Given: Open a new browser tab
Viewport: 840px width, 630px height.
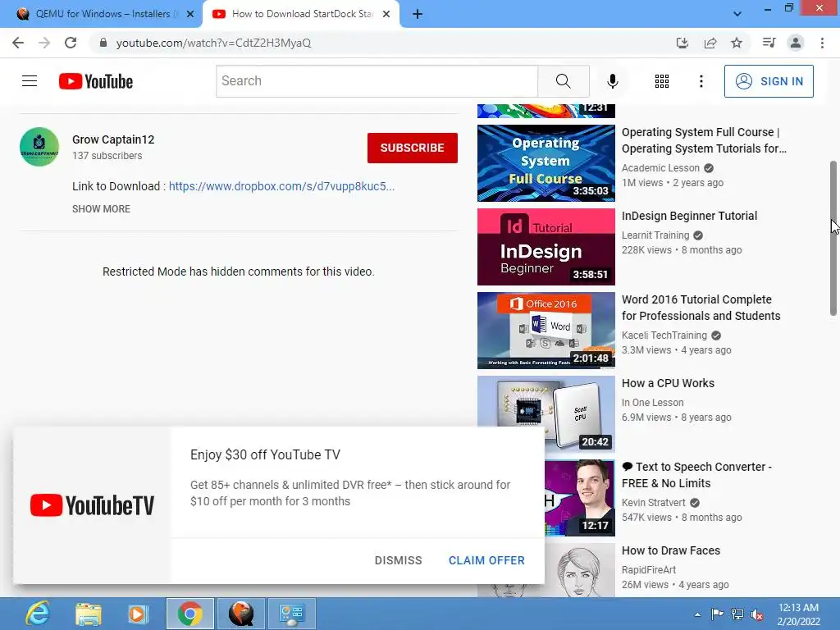Looking at the screenshot, I should 418,14.
